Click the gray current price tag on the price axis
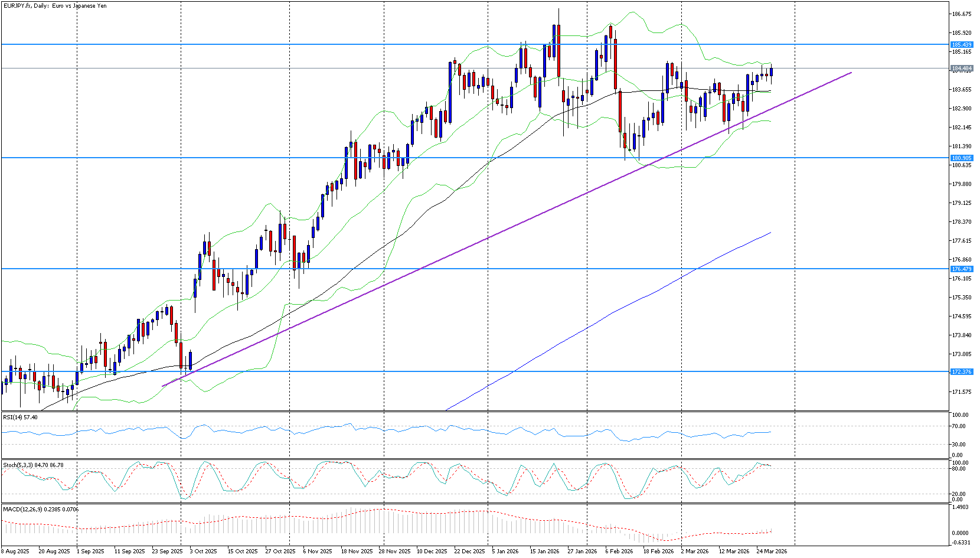Screen dimensions: 980x558 [961, 69]
